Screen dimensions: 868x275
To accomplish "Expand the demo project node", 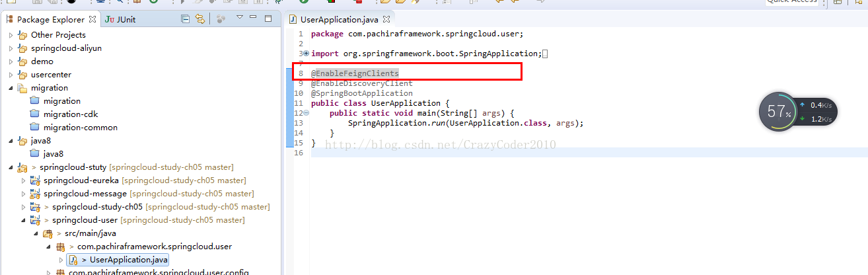I will pos(11,61).
